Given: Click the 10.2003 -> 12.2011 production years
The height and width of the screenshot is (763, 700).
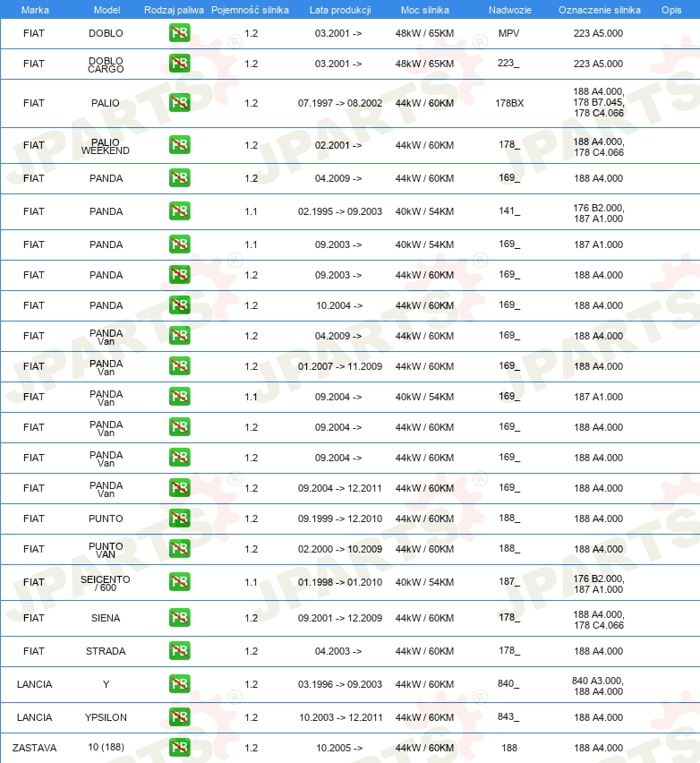Looking at the screenshot, I should pyautogui.click(x=340, y=717).
